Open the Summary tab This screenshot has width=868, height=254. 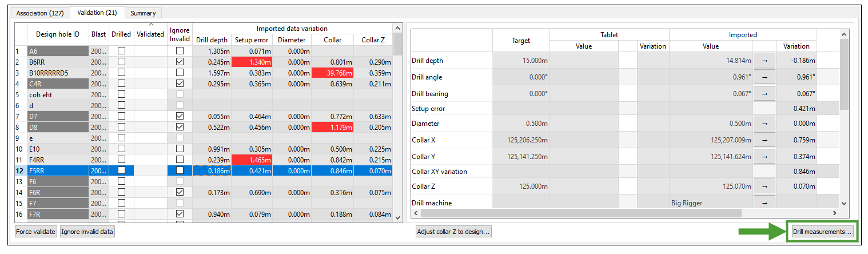[142, 13]
